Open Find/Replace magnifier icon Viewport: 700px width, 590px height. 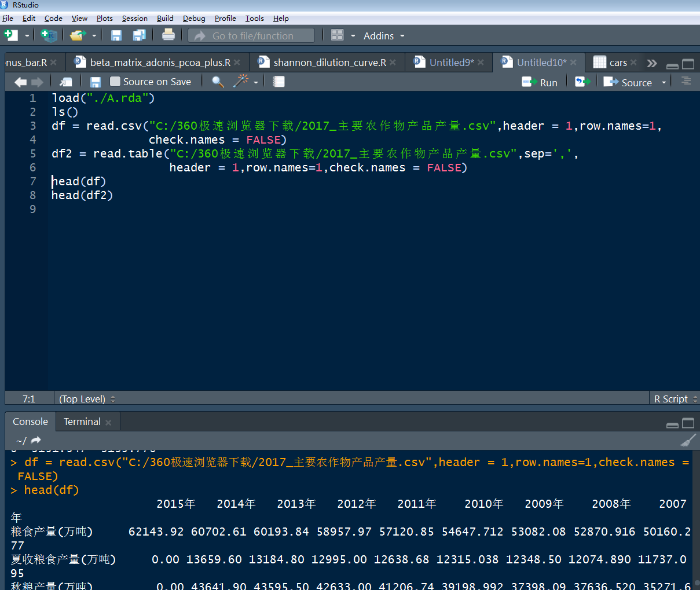(x=218, y=82)
